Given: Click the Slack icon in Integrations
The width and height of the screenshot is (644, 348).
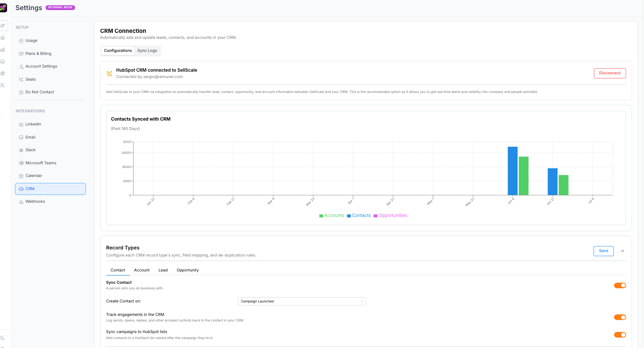Looking at the screenshot, I should coord(21,150).
